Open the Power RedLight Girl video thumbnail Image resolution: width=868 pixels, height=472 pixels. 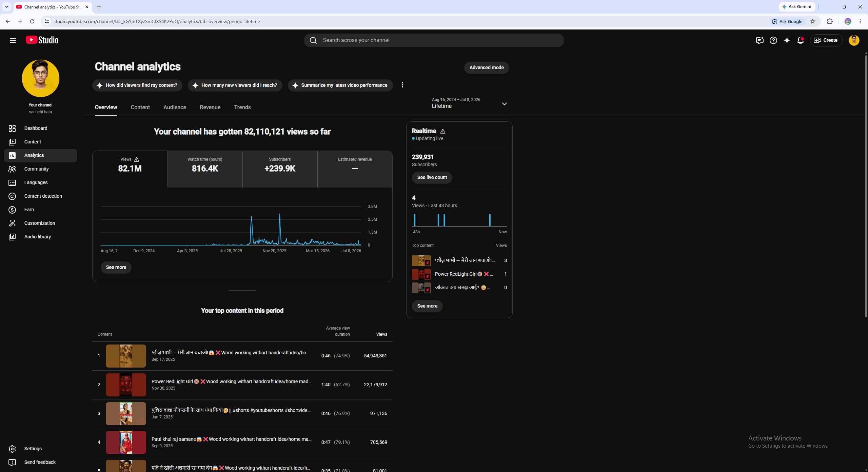[126, 385]
